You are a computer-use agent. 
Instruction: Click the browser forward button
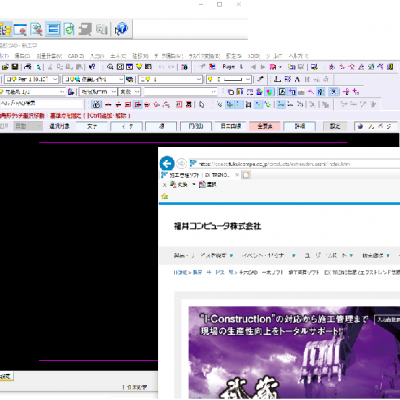[x=181, y=164]
